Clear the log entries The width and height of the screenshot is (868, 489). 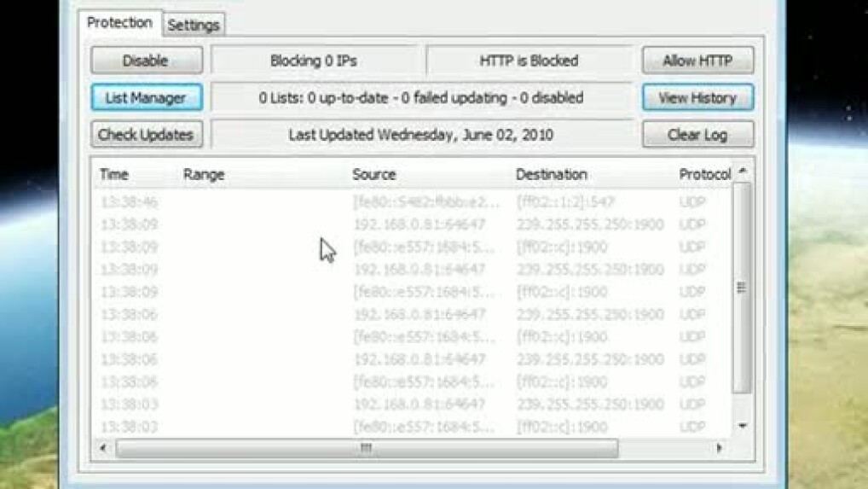pyautogui.click(x=697, y=135)
